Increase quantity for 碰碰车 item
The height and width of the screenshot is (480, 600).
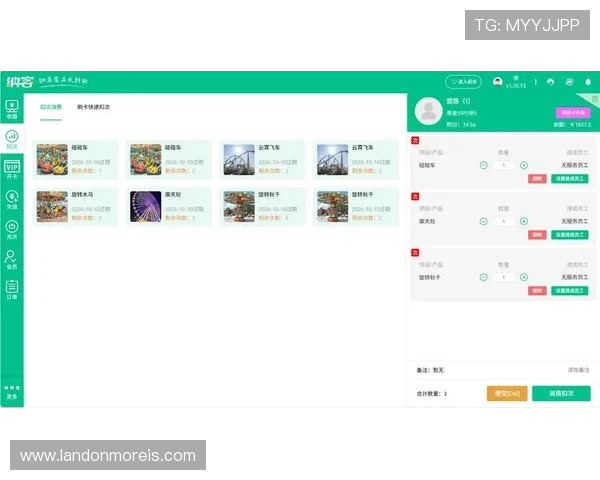click(524, 165)
